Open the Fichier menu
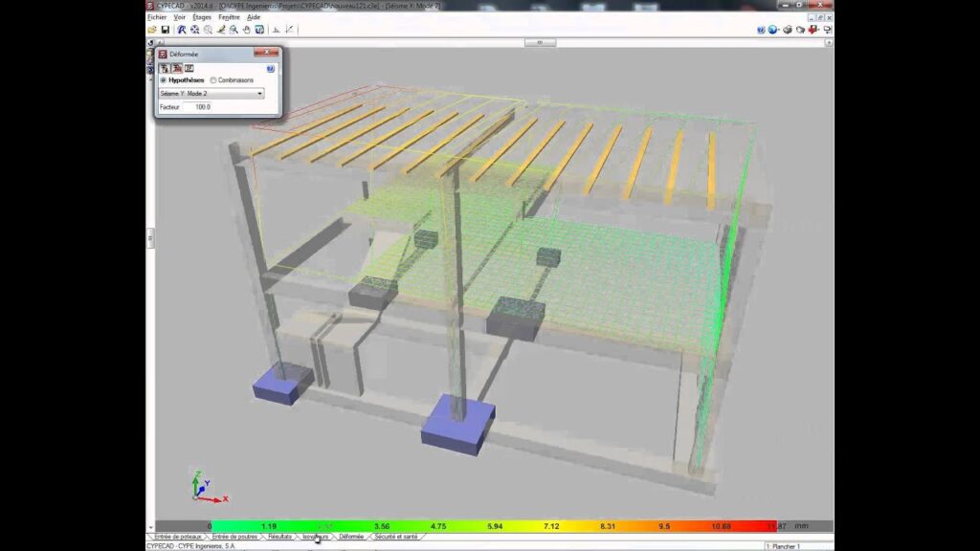 pos(157,17)
